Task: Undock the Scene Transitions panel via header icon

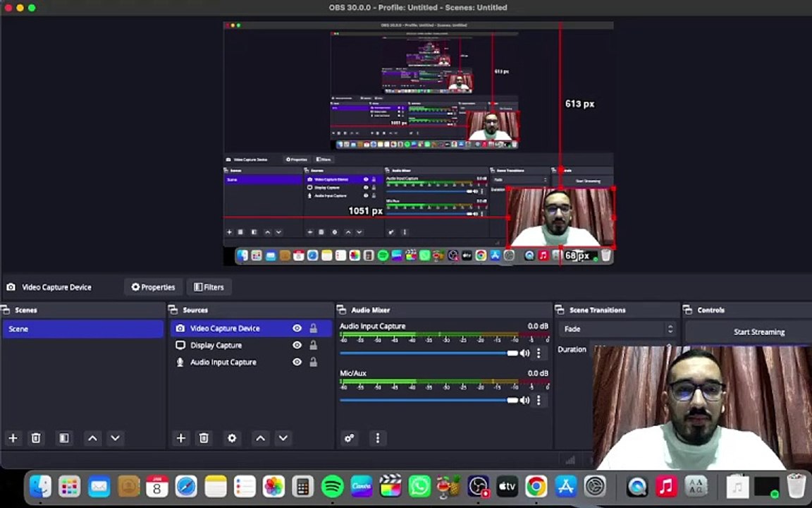Action: pyautogui.click(x=560, y=310)
